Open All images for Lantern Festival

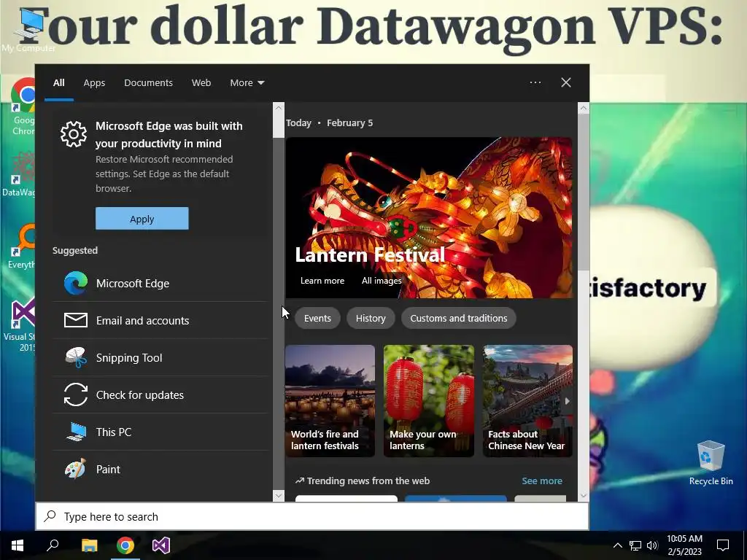381,281
